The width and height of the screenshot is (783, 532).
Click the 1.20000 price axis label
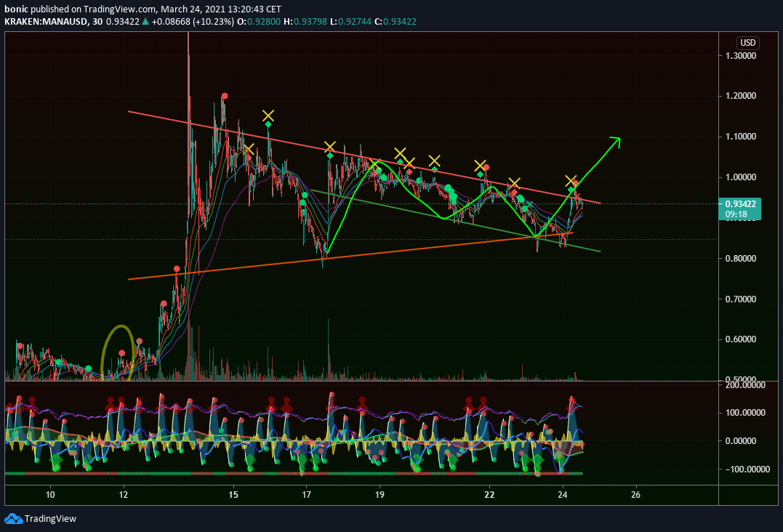(741, 96)
